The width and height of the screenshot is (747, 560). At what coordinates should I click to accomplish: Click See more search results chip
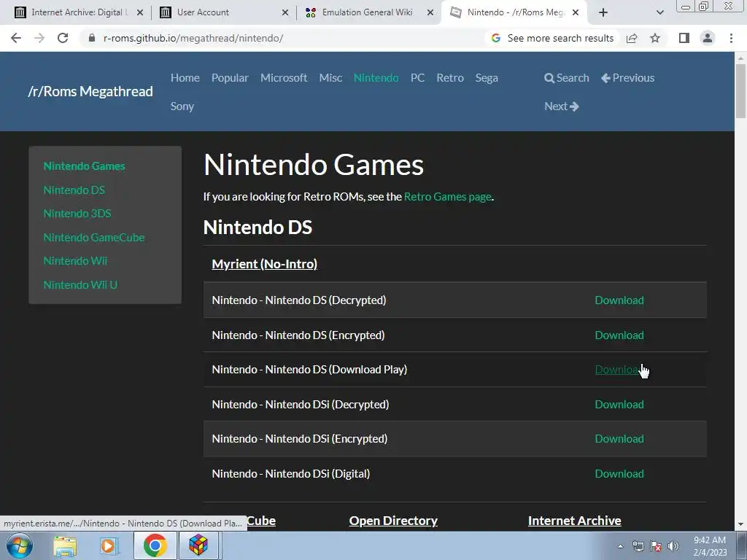(x=553, y=38)
